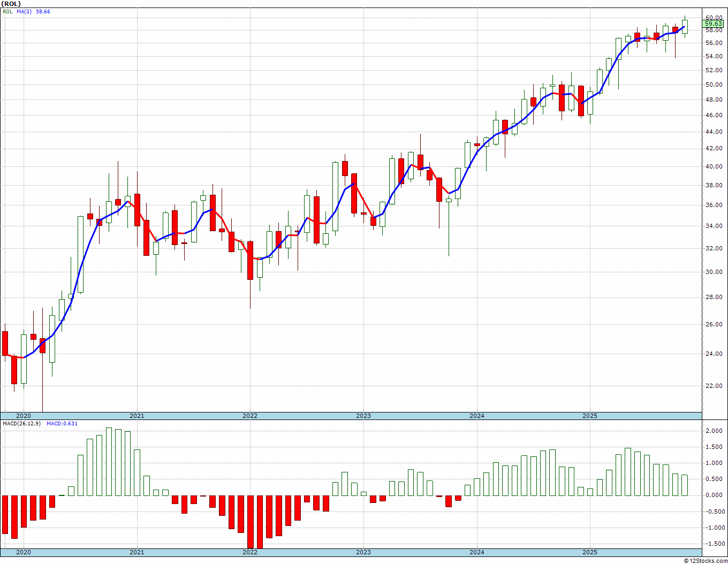Viewport: 728px width, 565px height.
Task: Click the 22.00 price axis label
Action: [714, 386]
